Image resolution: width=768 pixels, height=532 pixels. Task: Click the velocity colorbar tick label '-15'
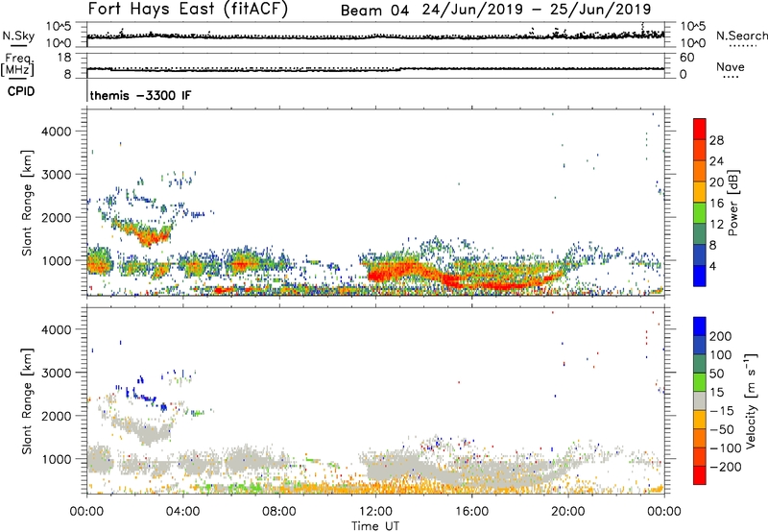point(722,410)
